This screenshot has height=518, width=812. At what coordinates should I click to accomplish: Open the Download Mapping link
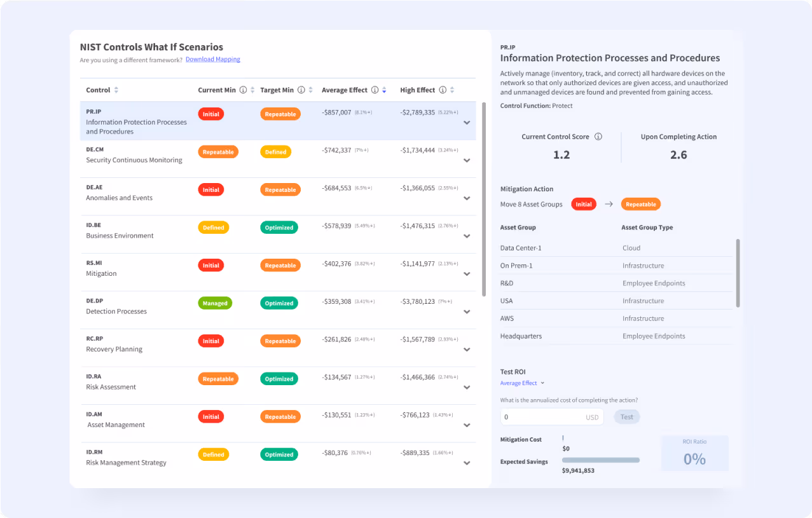coord(212,59)
